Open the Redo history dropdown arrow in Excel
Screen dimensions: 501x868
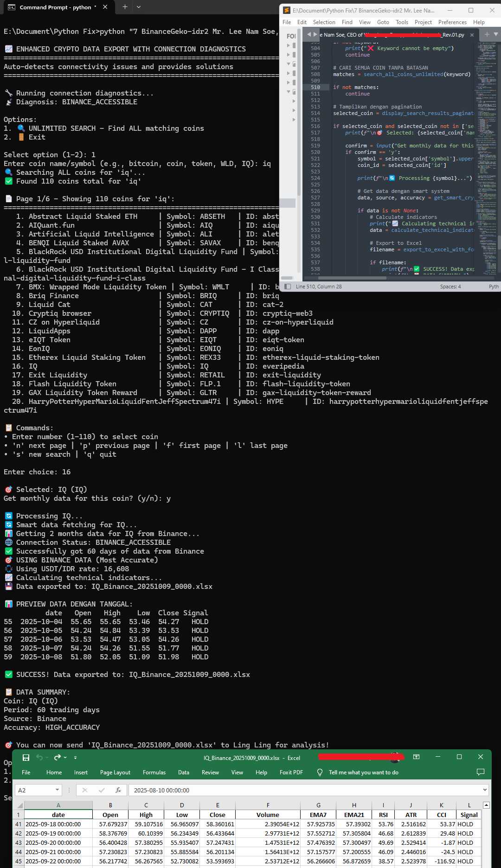pyautogui.click(x=65, y=758)
